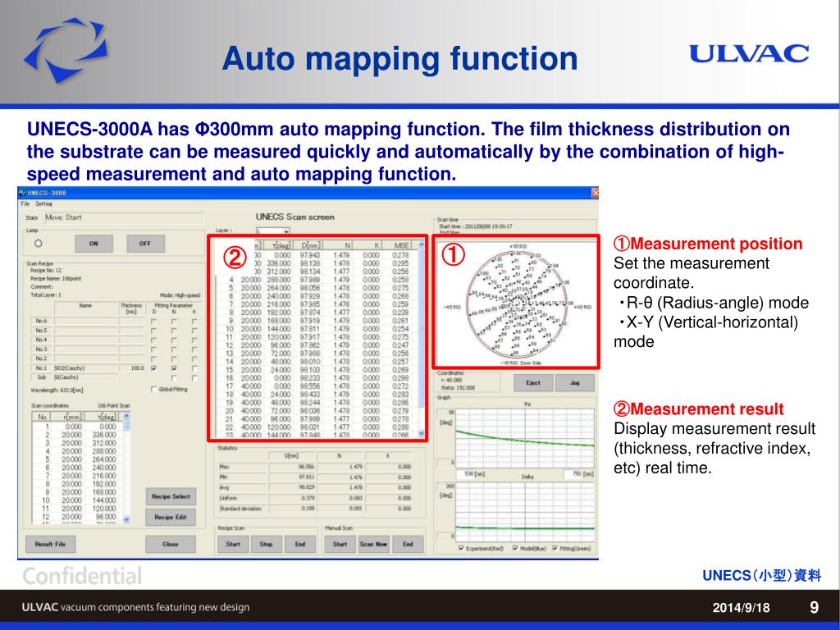
Task: Toggle fitting parameter N for Sub layer
Action: click(174, 378)
